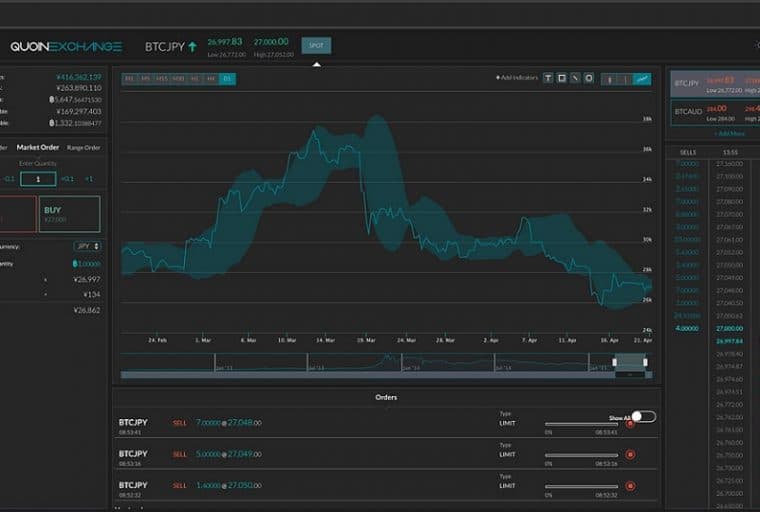Cancel the 5.00000 @ 27,049 sell order
Image resolution: width=760 pixels, height=512 pixels.
[630, 455]
